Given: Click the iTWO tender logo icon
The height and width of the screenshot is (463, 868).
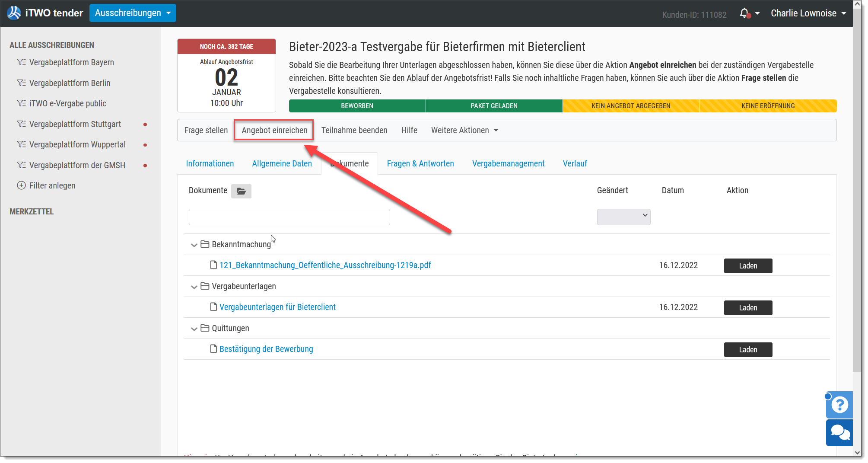Looking at the screenshot, I should pos(14,13).
